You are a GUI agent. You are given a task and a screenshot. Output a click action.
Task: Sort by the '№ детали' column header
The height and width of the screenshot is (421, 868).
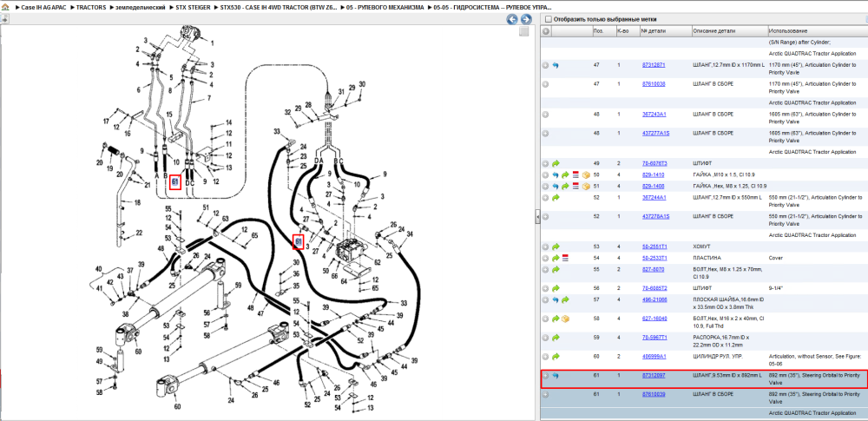(665, 31)
